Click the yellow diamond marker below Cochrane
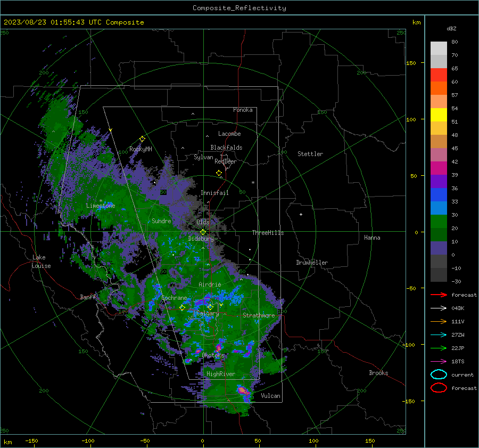479x448 pixels. click(x=183, y=308)
